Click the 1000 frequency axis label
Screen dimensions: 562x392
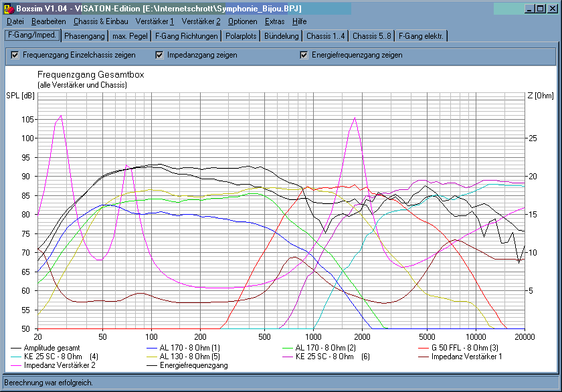[313, 337]
